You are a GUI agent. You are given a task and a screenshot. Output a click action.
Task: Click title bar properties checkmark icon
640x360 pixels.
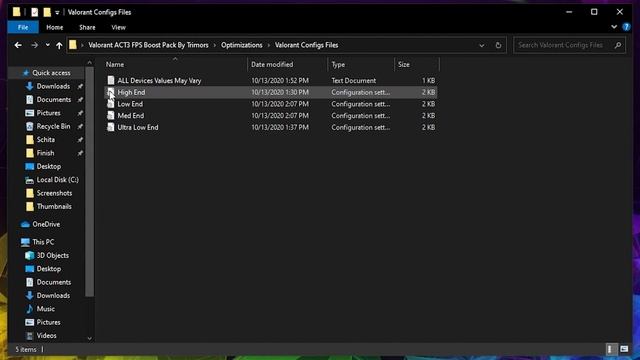[35, 12]
